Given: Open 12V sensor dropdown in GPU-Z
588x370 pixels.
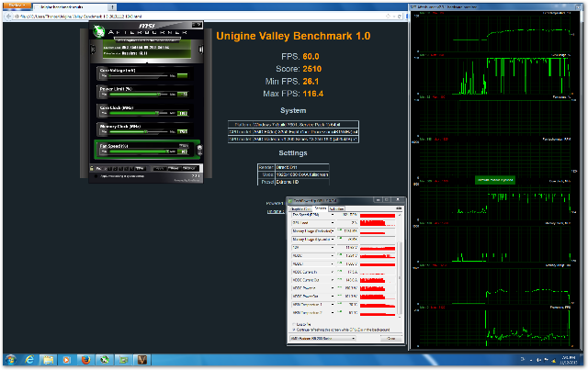Looking at the screenshot, I should (333, 248).
